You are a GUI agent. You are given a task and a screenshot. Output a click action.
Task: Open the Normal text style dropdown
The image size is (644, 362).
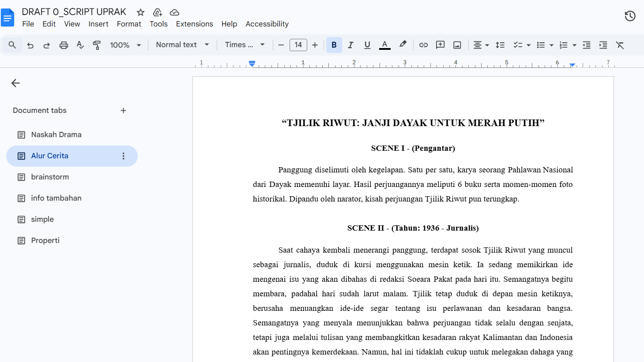pyautogui.click(x=182, y=45)
